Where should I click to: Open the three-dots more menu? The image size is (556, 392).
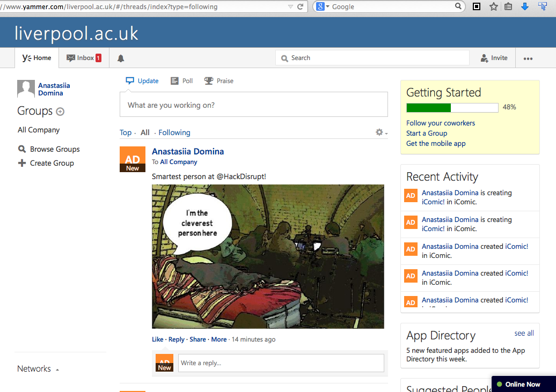click(x=528, y=58)
